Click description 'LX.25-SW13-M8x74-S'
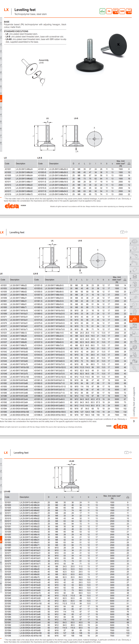Image resolution: width=139 pixels, height=644 pixels. (x=58, y=194)
